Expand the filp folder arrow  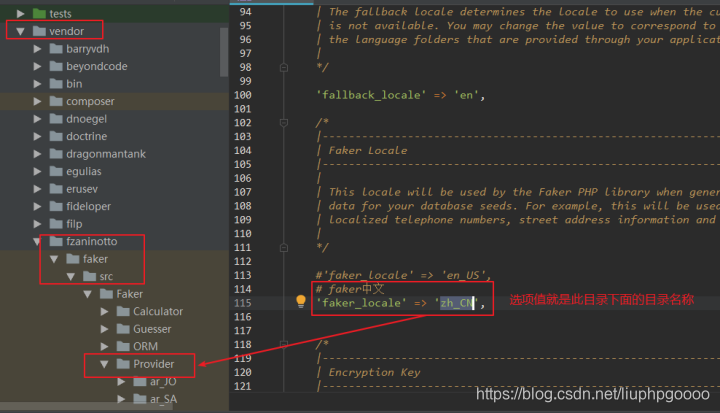click(37, 224)
